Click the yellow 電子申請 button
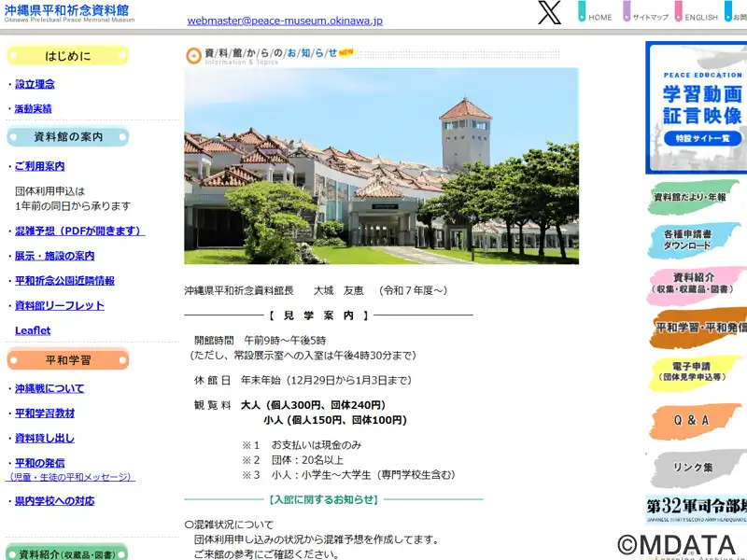Image resolution: width=747 pixels, height=560 pixels. pos(697,371)
